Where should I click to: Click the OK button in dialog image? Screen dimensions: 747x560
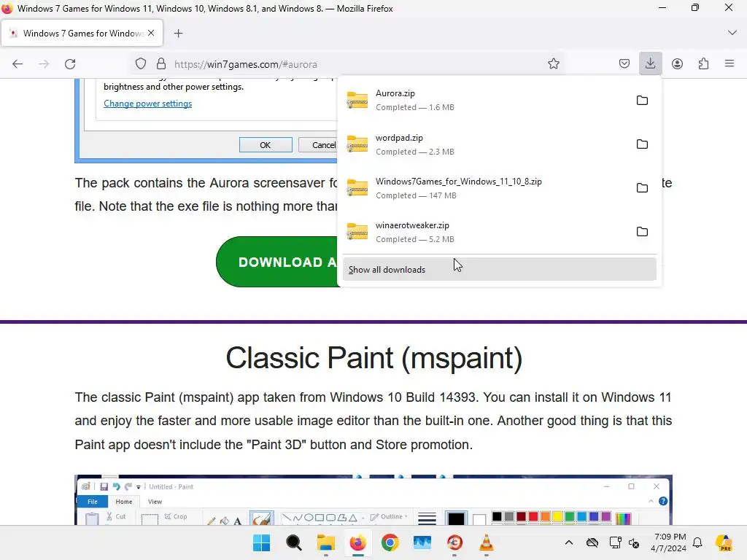[x=266, y=145]
